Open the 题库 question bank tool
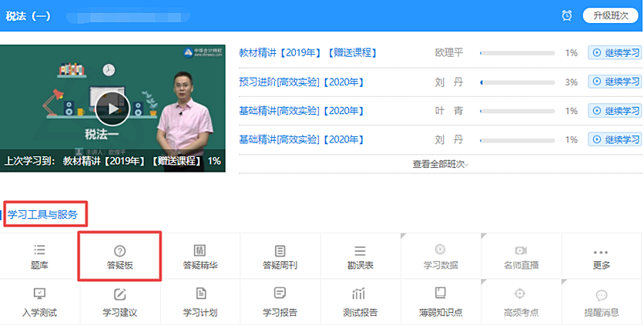The width and height of the screenshot is (644, 325). 40,256
